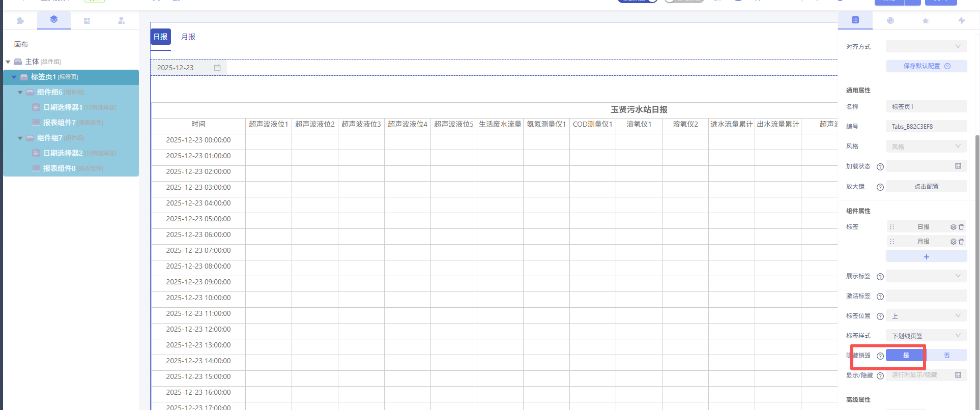This screenshot has width=980, height=410.
Task: Click the gear icon for the 日报 tag
Action: [x=953, y=227]
